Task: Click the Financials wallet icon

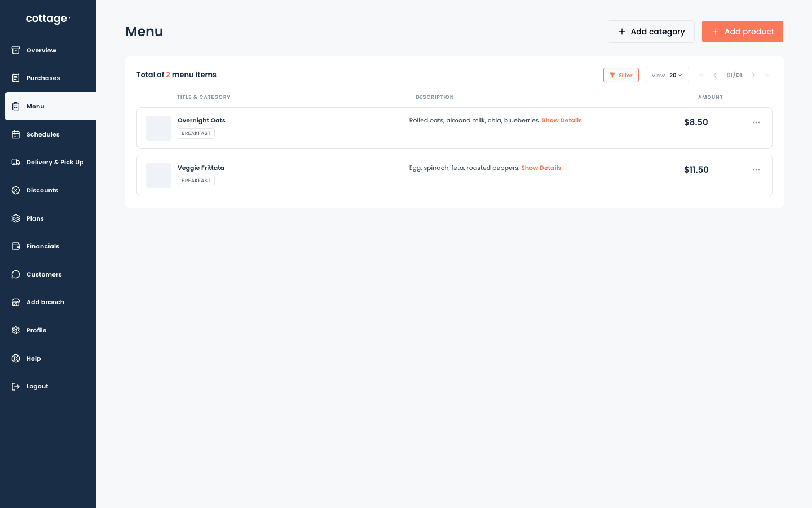Action: (16, 246)
